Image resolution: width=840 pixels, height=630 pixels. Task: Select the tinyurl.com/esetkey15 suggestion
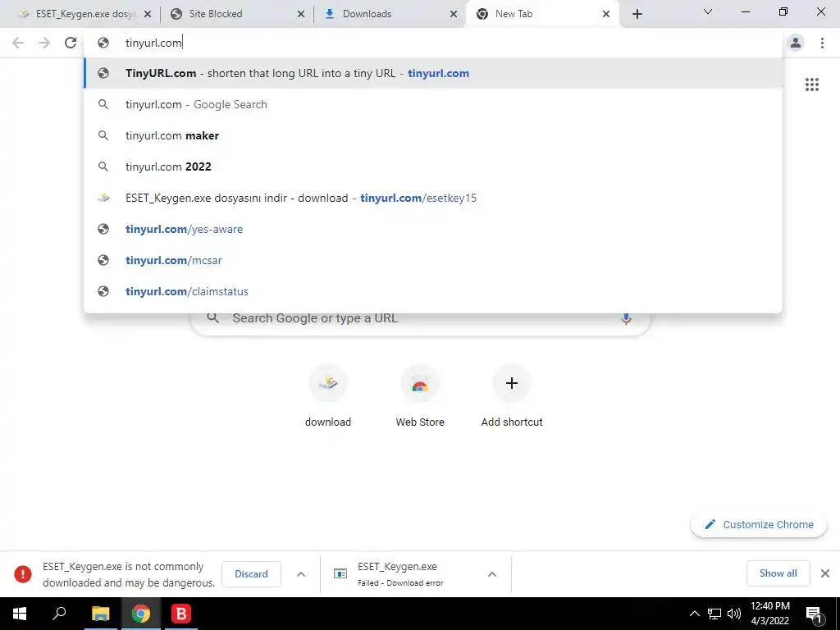pyautogui.click(x=433, y=198)
